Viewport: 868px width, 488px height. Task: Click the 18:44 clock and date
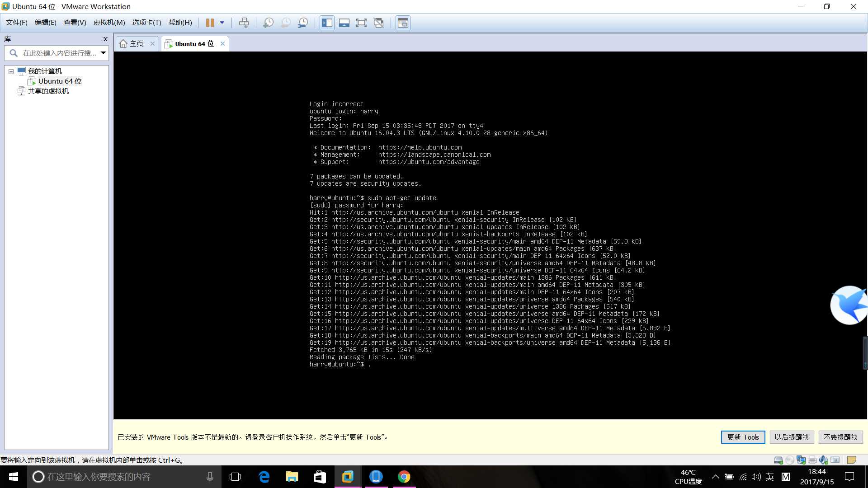click(x=816, y=477)
